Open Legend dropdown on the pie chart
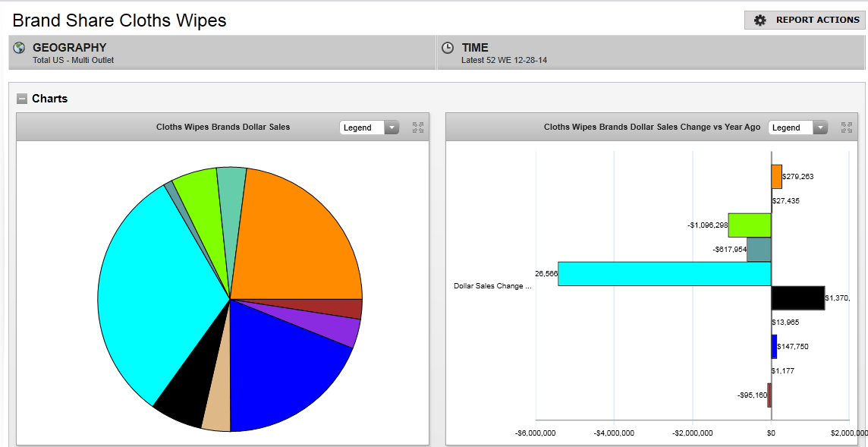Viewport: 868px width, 447px height. (370, 127)
